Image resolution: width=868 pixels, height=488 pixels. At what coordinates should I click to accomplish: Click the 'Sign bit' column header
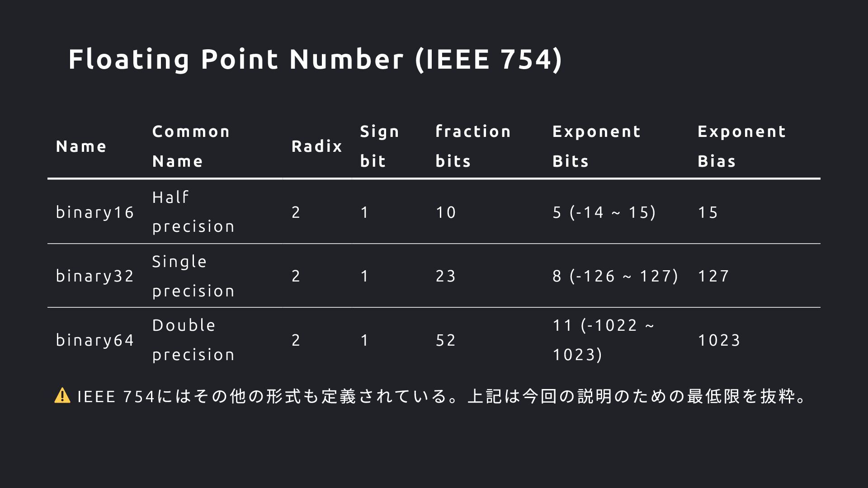(x=380, y=146)
